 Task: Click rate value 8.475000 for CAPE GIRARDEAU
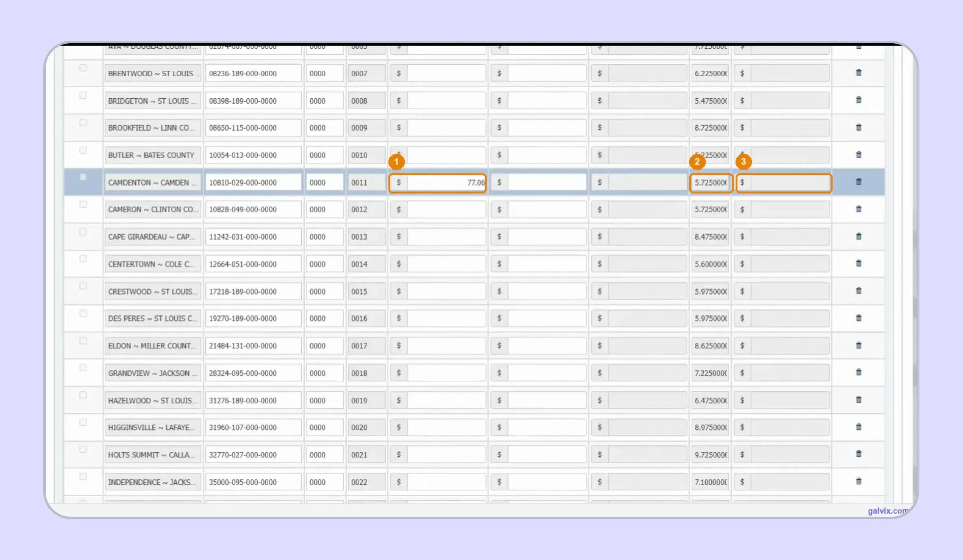(710, 237)
